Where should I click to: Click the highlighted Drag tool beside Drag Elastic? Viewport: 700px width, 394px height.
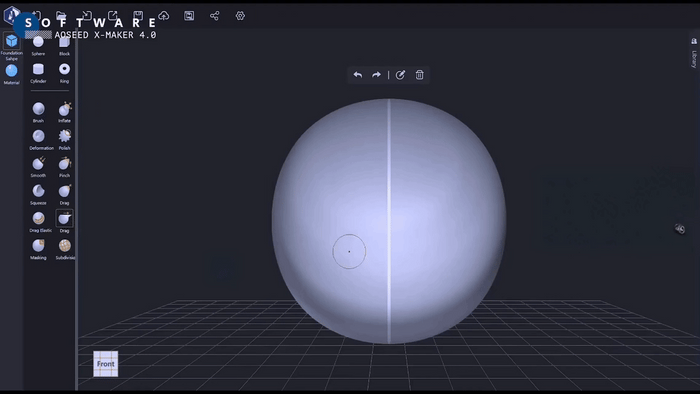[x=64, y=222]
